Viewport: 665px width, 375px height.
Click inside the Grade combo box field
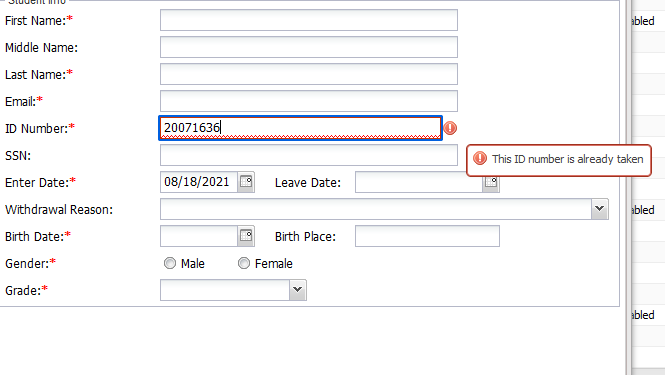pyautogui.click(x=225, y=290)
